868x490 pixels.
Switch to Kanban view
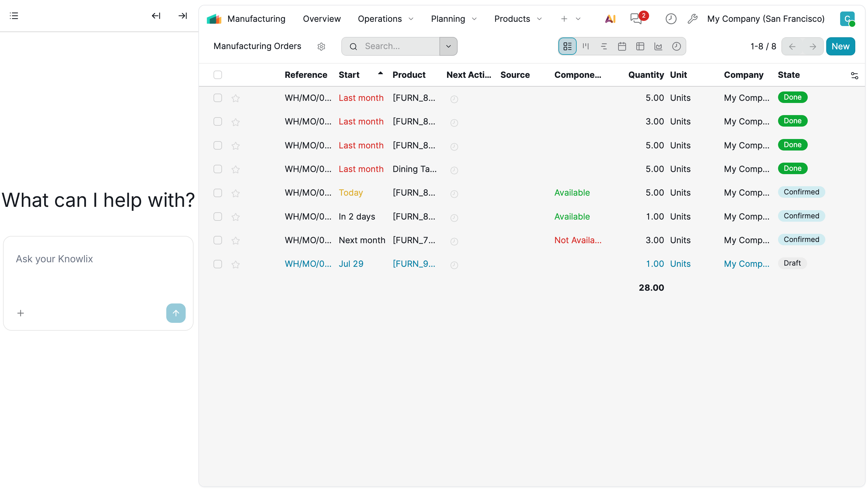(586, 46)
